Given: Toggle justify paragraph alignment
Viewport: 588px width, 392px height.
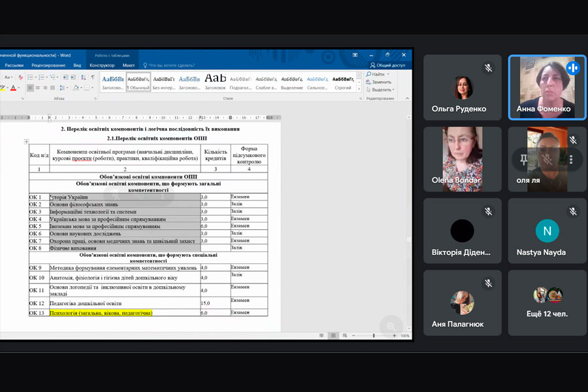Looking at the screenshot, I should [54, 88].
